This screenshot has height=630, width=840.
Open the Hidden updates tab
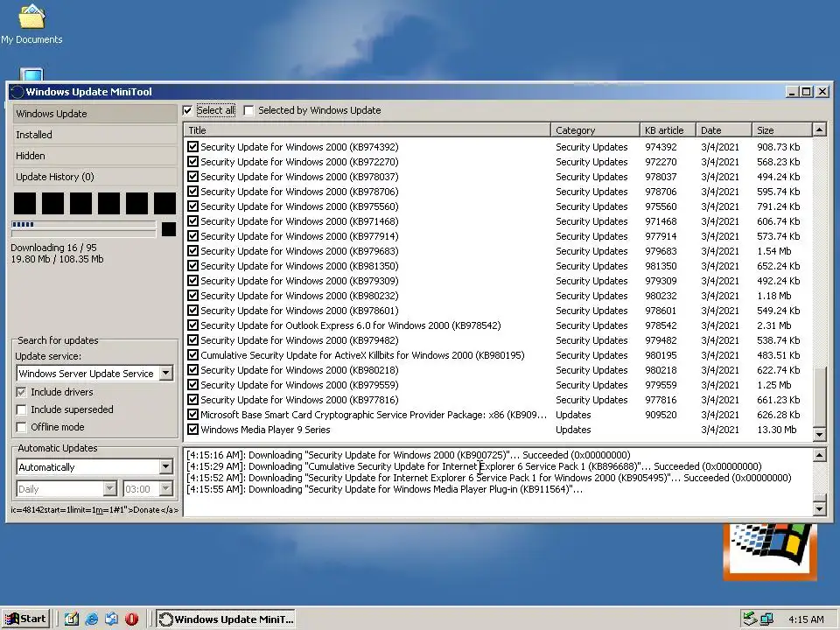[94, 156]
